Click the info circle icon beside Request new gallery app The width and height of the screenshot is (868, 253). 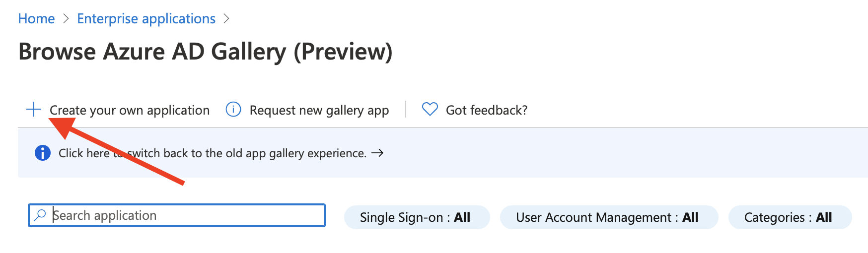pos(233,109)
